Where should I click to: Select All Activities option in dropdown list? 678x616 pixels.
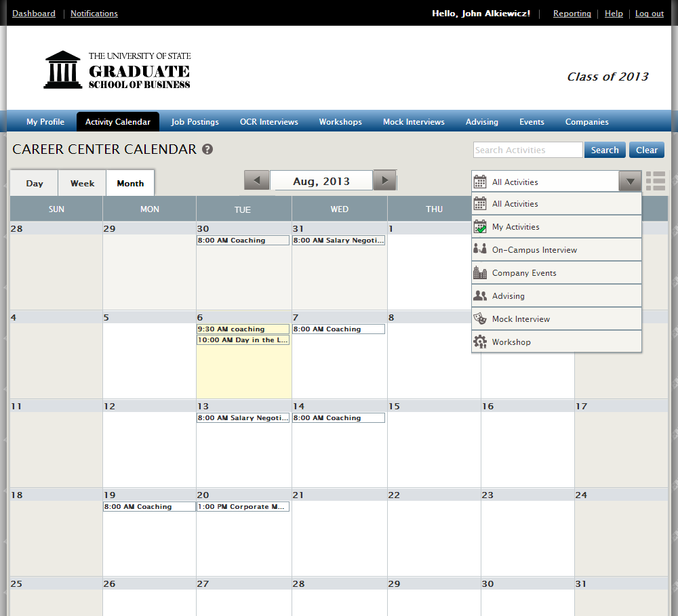tap(557, 203)
